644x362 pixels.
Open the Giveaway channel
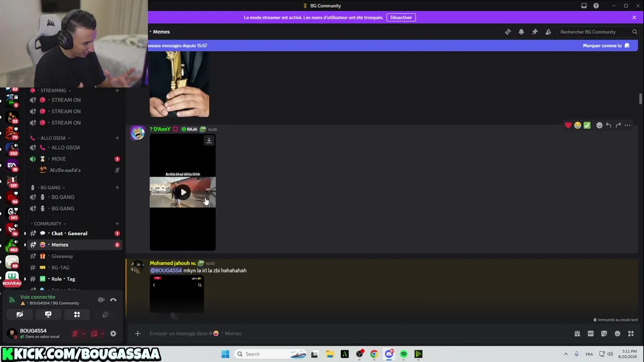(74, 256)
